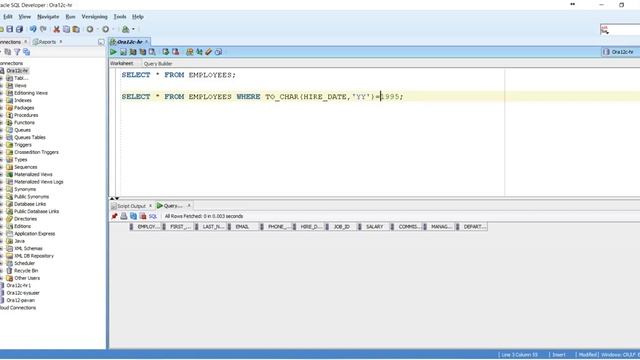Screen dimensions: 640x360
Task: Select the Ora12c-sysuser connection
Action: pos(23,293)
